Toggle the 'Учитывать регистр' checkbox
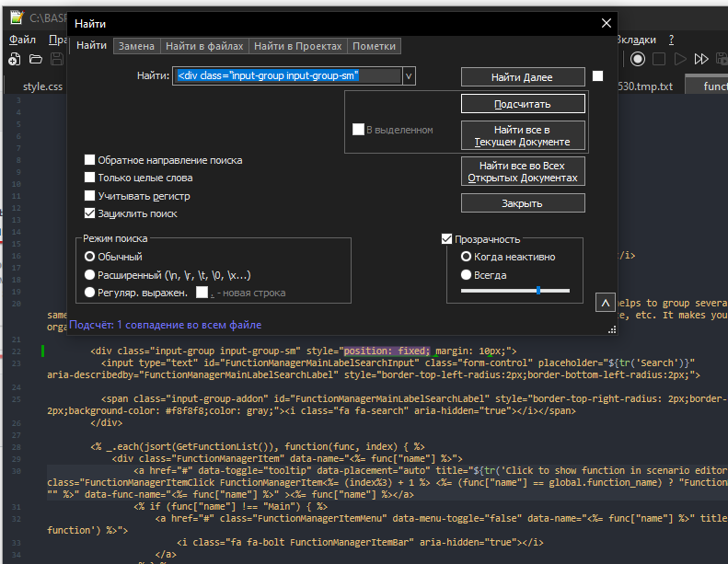 90,196
